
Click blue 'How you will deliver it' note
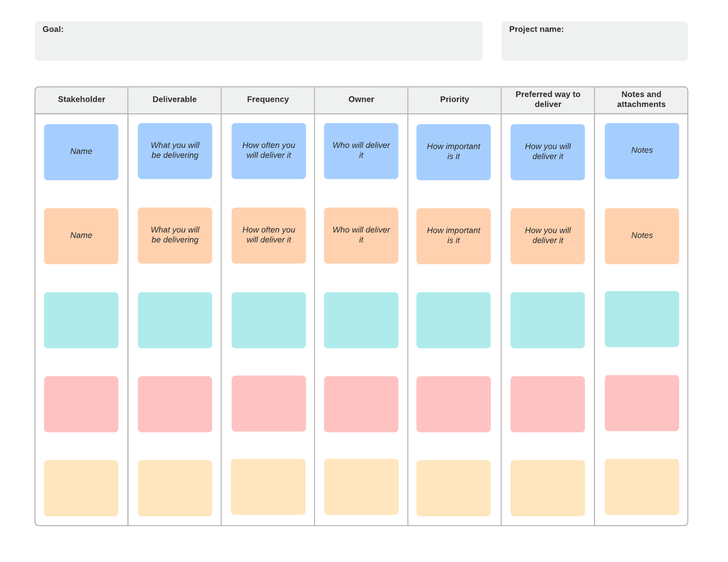pos(547,152)
